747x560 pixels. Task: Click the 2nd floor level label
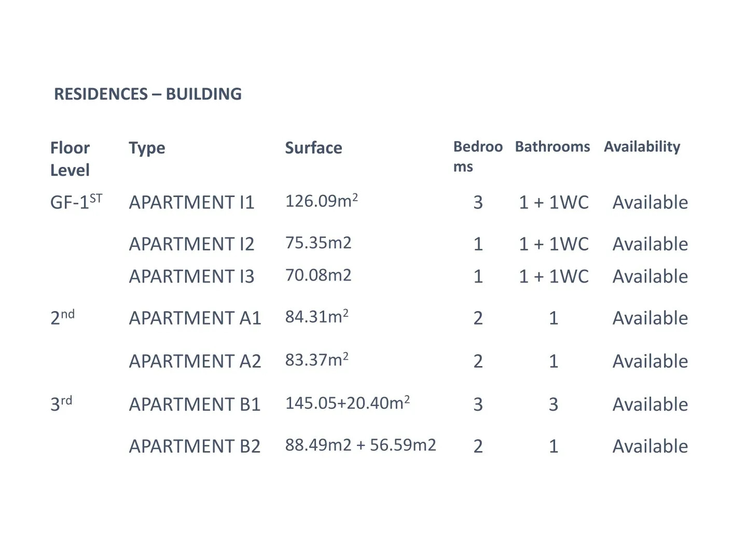[x=62, y=317]
